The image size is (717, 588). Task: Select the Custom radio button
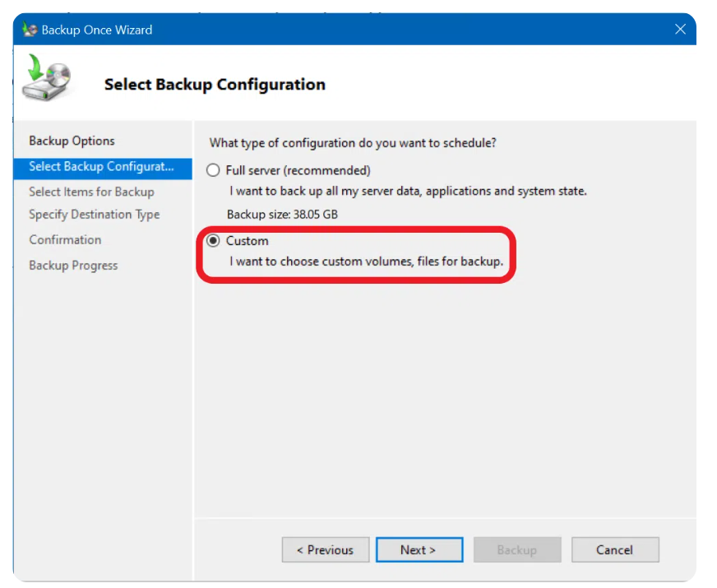214,241
